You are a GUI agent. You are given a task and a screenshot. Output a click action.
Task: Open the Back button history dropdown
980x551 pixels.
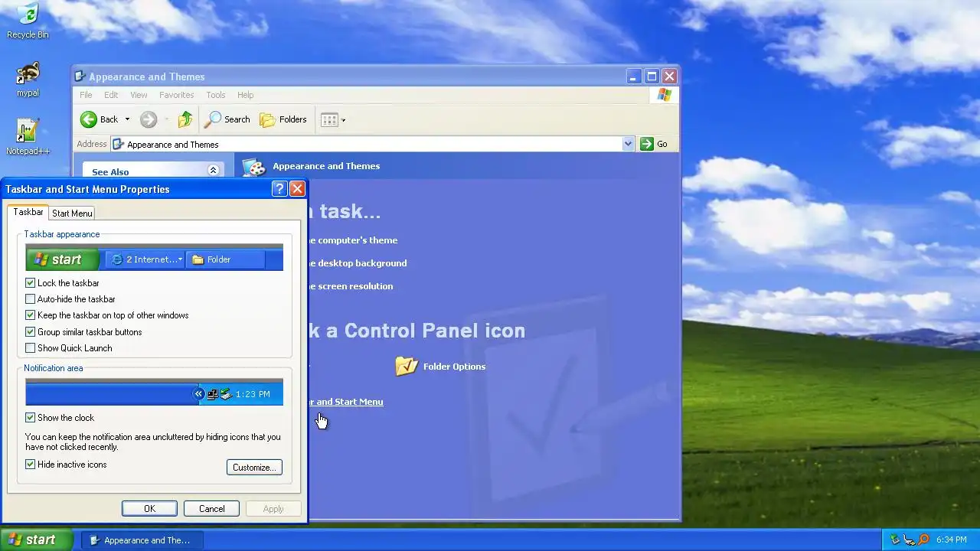pyautogui.click(x=127, y=119)
